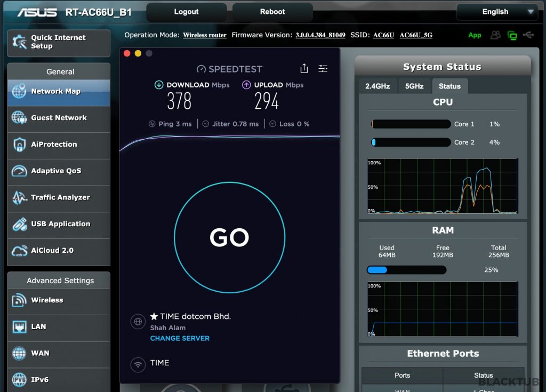Click the green App link
Screen dimensions: 546x392
[x=475, y=35]
